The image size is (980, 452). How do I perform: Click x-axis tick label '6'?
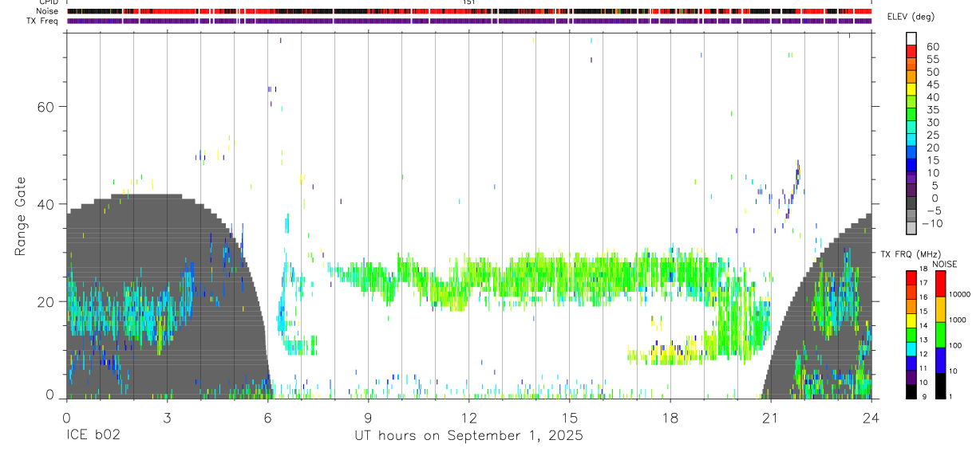click(267, 418)
